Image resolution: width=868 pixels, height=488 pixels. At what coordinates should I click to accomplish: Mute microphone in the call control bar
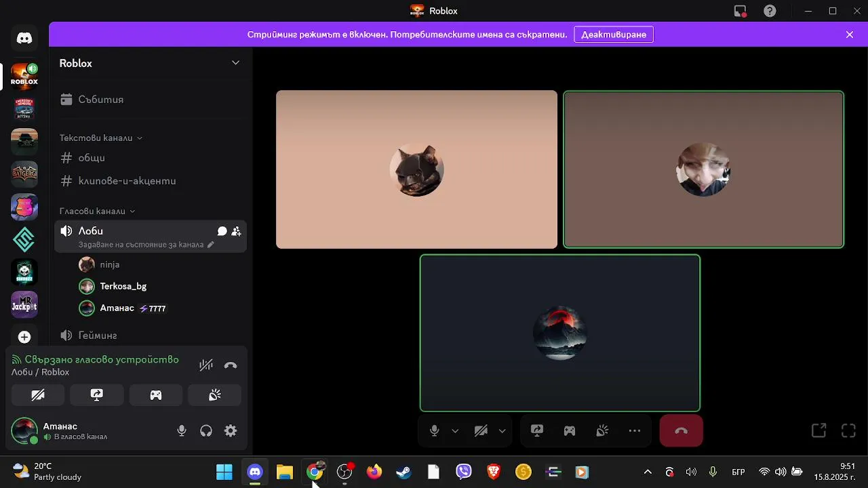[435, 430]
